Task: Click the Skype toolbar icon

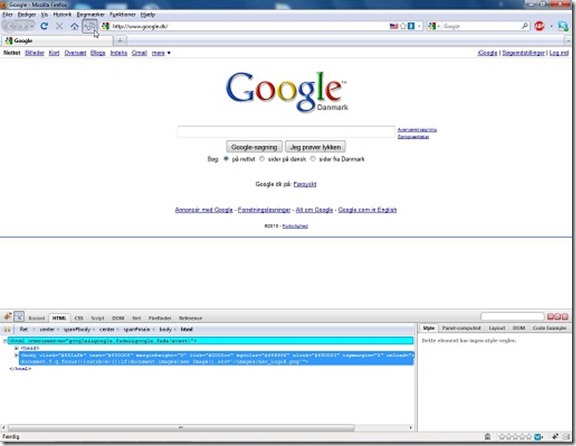Action: click(563, 26)
